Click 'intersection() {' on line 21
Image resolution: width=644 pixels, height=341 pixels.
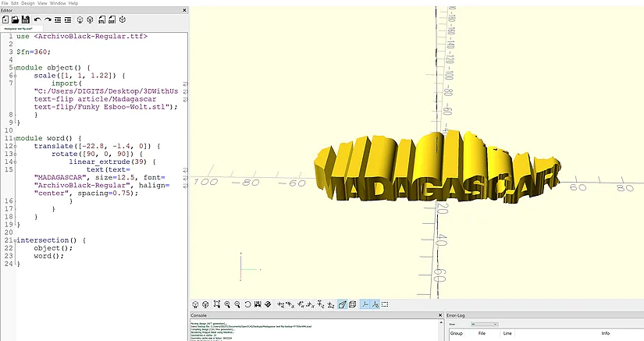coord(51,240)
